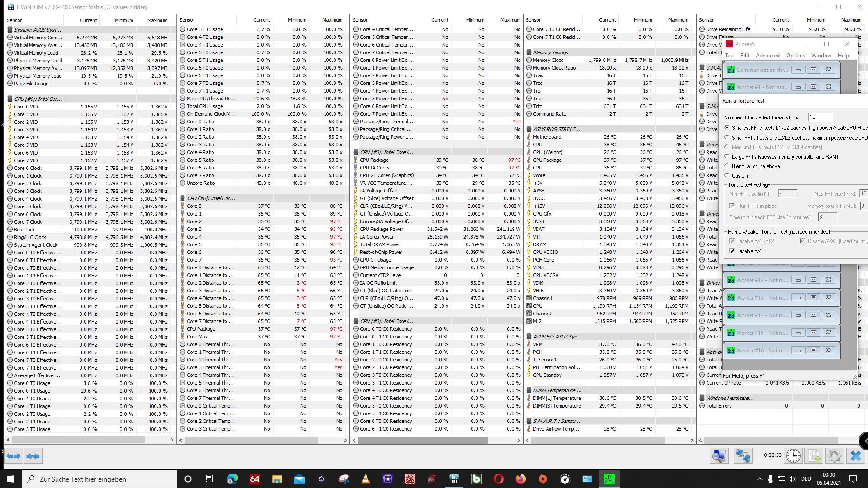
Task: Collapse the Memory Timings sensor group
Action: pyautogui.click(x=529, y=52)
